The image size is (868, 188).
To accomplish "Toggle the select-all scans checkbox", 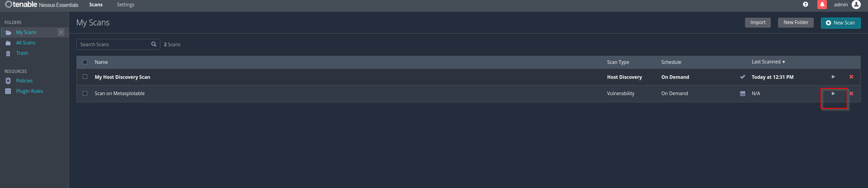I will [85, 62].
